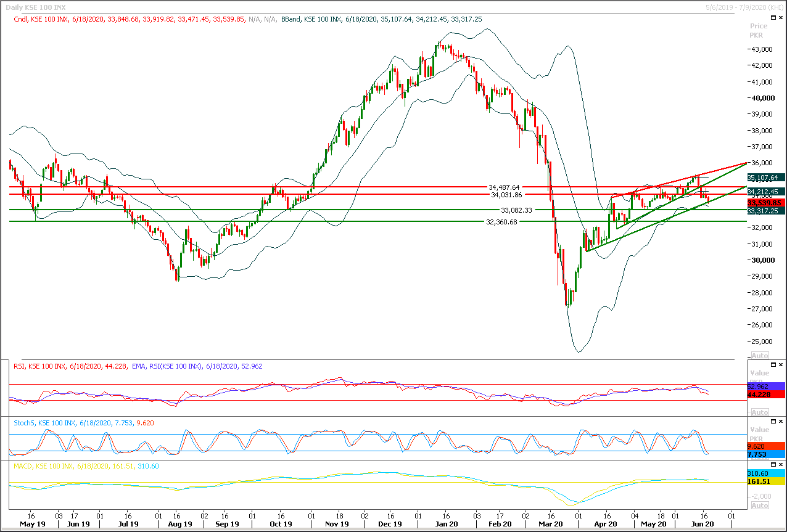Click the orange 9.620 StochS value tag
The width and height of the screenshot is (787, 532).
coord(766,446)
